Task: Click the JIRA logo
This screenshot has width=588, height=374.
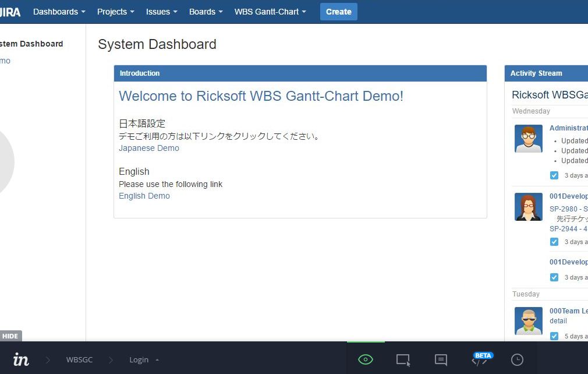Action: coord(10,12)
